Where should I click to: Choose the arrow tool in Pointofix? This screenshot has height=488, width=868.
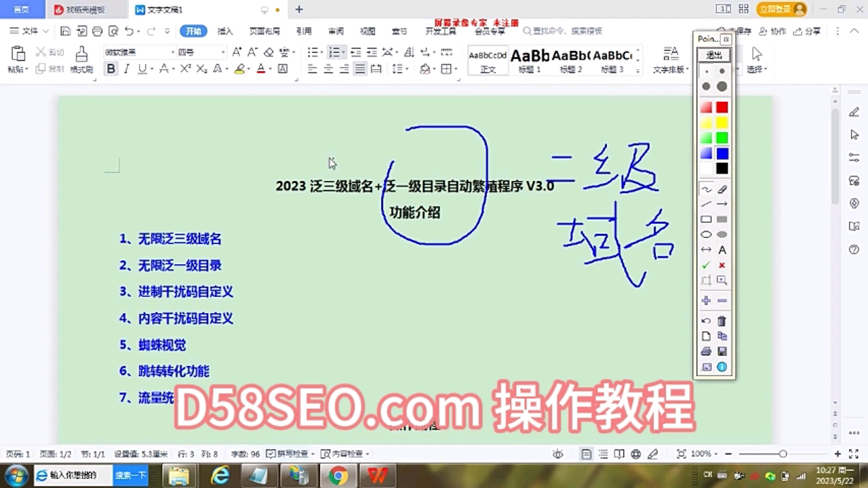coord(722,204)
